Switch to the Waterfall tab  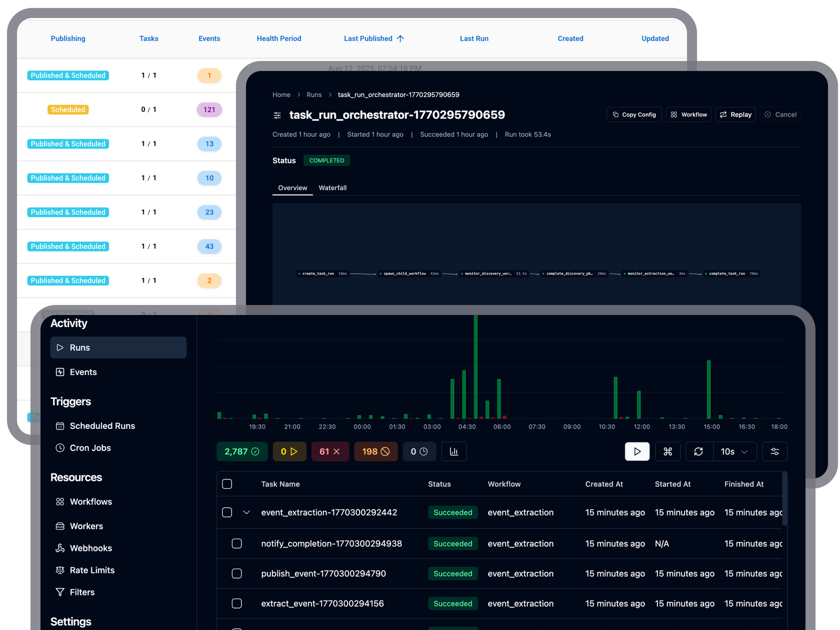click(x=332, y=188)
